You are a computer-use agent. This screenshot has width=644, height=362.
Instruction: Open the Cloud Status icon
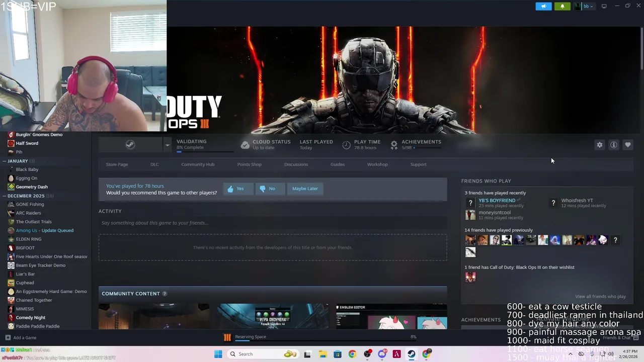point(245,145)
